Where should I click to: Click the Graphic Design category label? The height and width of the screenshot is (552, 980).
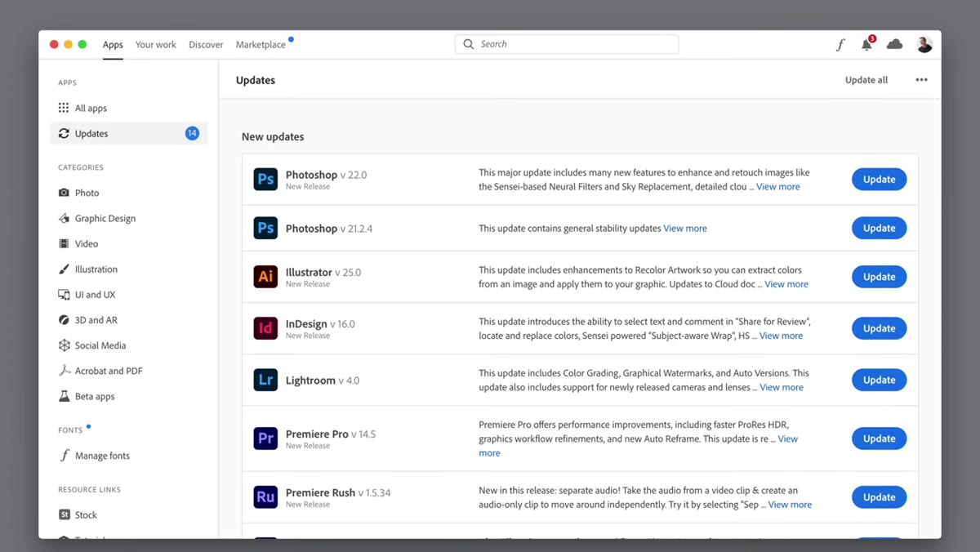coord(105,219)
